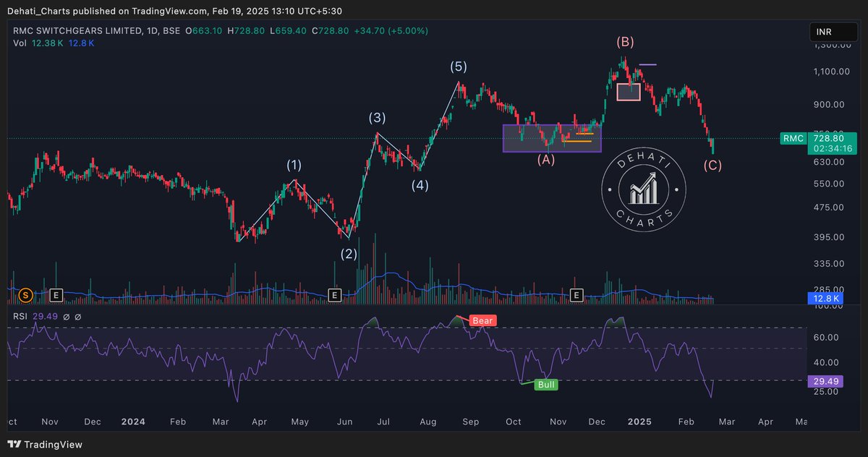Click the Dehati_Charts published header text
The width and height of the screenshot is (868, 457).
(x=174, y=12)
